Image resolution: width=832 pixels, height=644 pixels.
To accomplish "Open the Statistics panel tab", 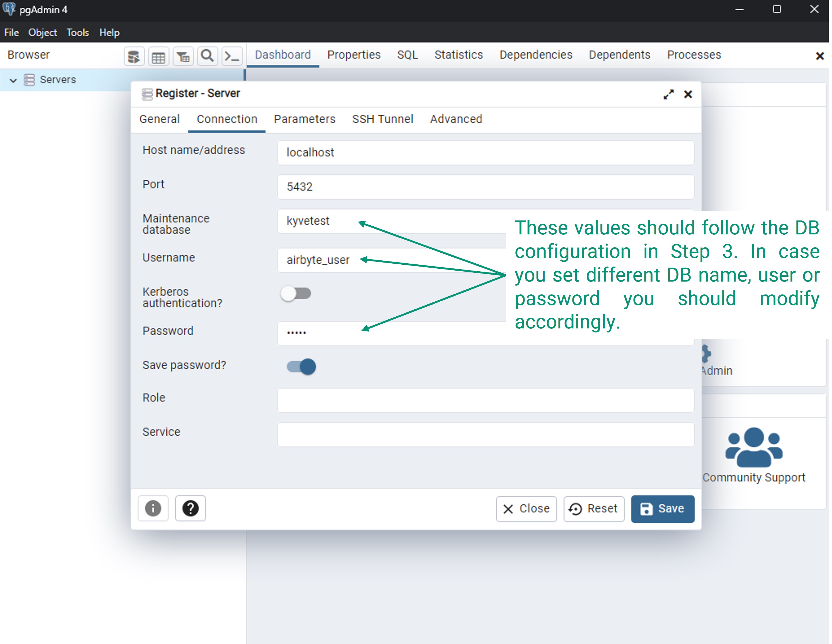I will tap(459, 55).
